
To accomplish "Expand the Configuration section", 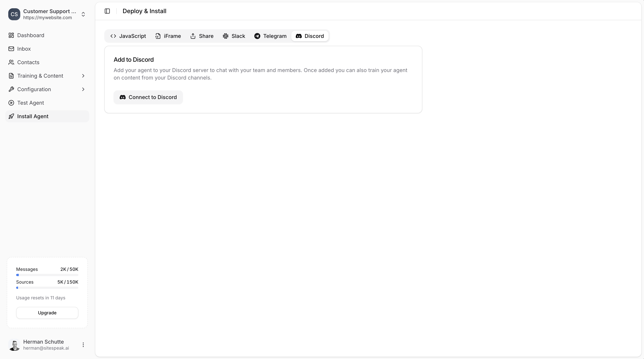I will (x=83, y=89).
